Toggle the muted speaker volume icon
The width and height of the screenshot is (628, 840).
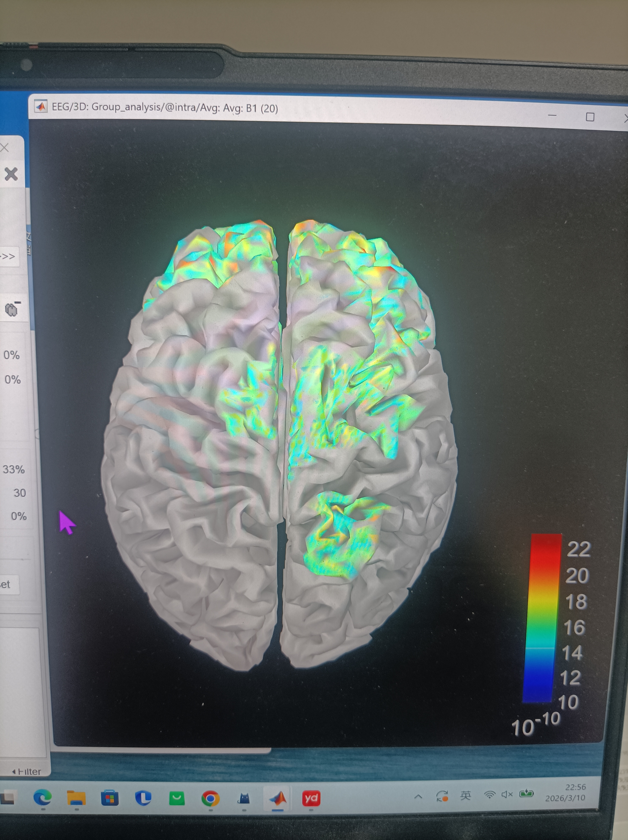507,794
